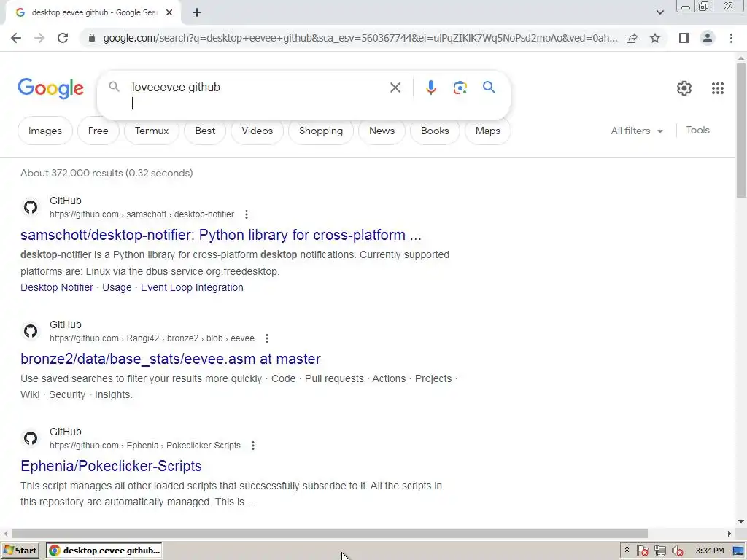Select Chrome taskbar button 'desktop eevee github'
747x560 pixels.
104,551
